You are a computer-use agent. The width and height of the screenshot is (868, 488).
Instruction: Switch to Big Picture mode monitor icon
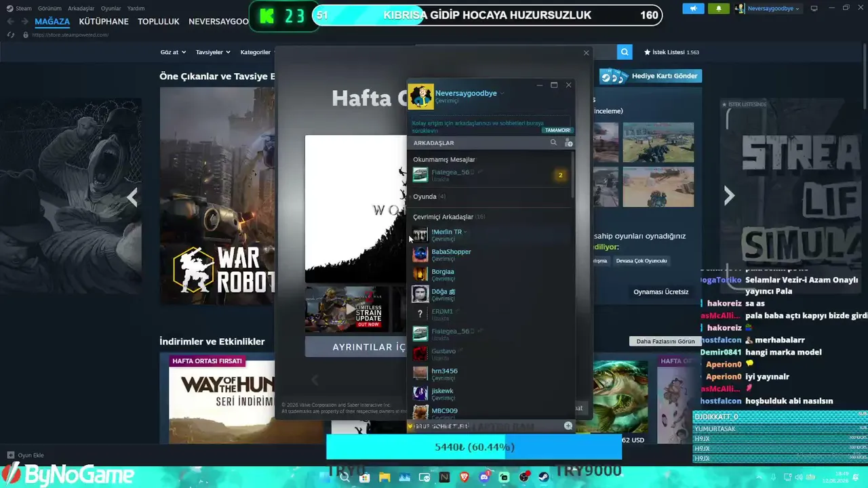pyautogui.click(x=814, y=8)
